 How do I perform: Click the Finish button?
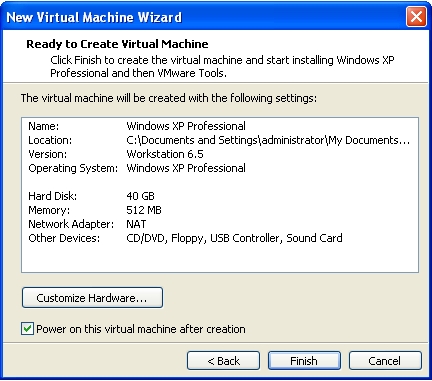click(304, 361)
